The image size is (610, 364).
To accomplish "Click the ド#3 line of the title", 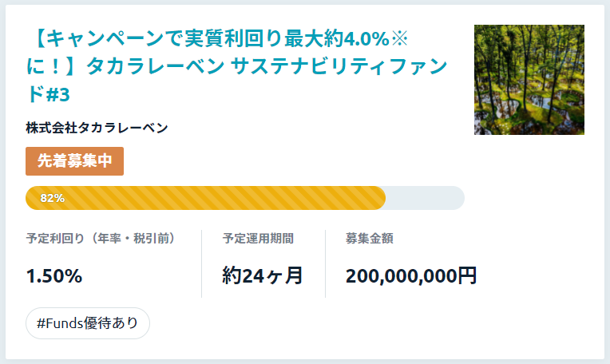I will pyautogui.click(x=48, y=94).
